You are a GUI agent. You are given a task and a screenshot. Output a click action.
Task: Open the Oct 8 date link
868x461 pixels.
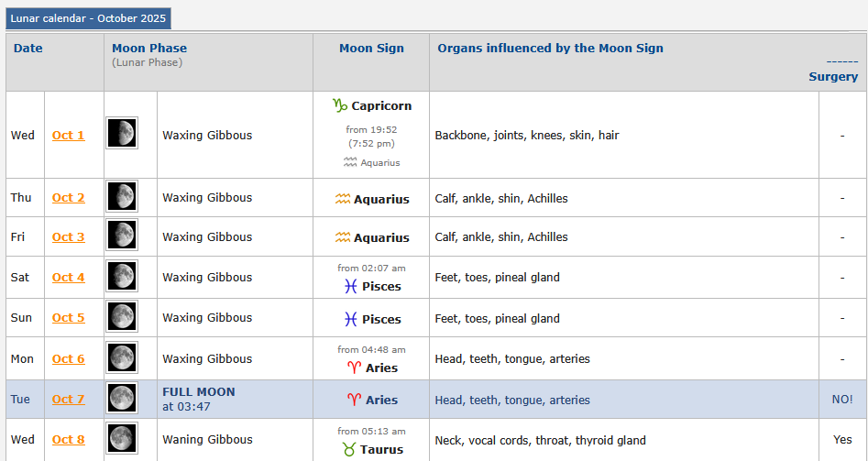pos(68,439)
